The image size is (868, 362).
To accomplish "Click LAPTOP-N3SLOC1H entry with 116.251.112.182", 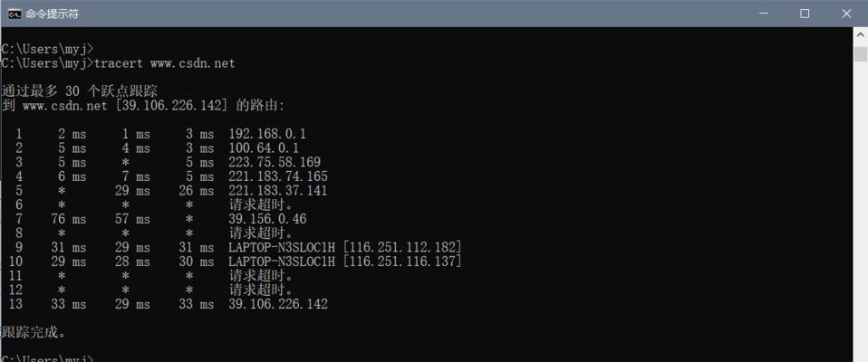I will tap(345, 247).
